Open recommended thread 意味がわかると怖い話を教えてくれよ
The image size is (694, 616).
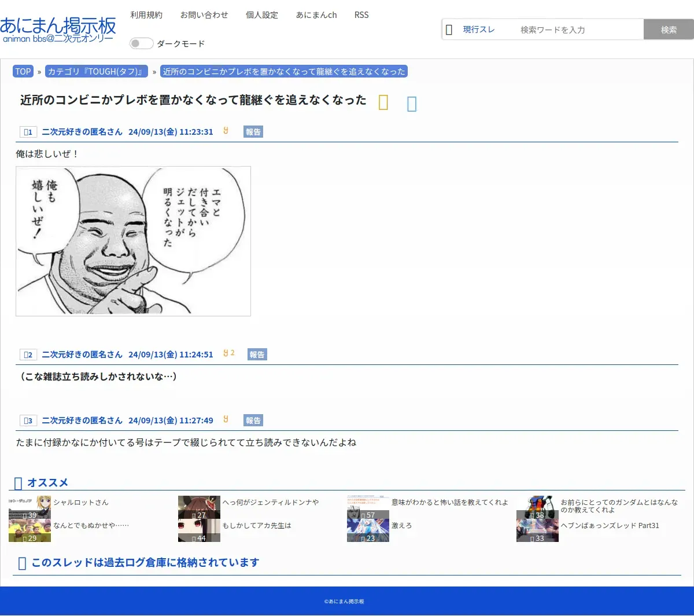pyautogui.click(x=450, y=503)
